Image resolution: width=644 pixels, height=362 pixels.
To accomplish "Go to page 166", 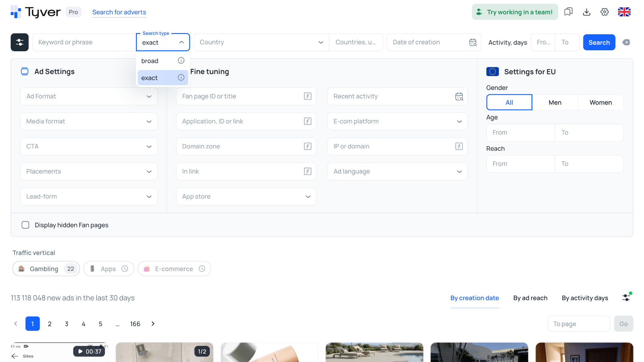I will click(x=135, y=324).
